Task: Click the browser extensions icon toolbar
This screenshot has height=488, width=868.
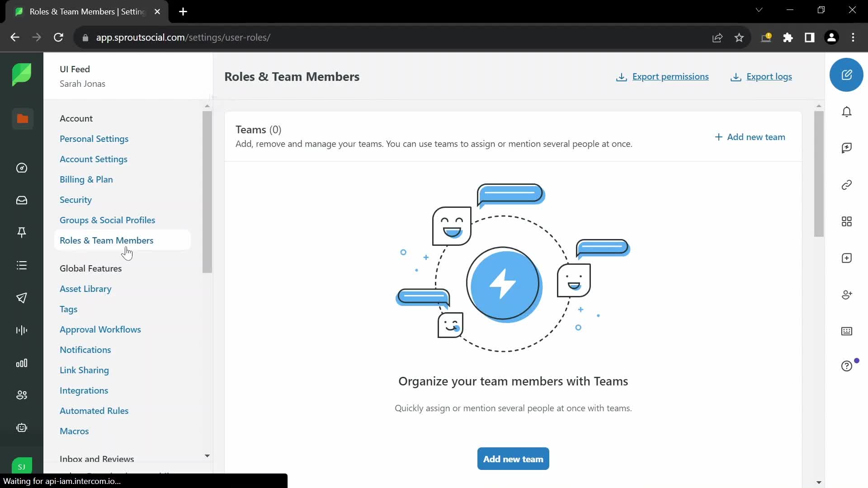Action: click(788, 37)
